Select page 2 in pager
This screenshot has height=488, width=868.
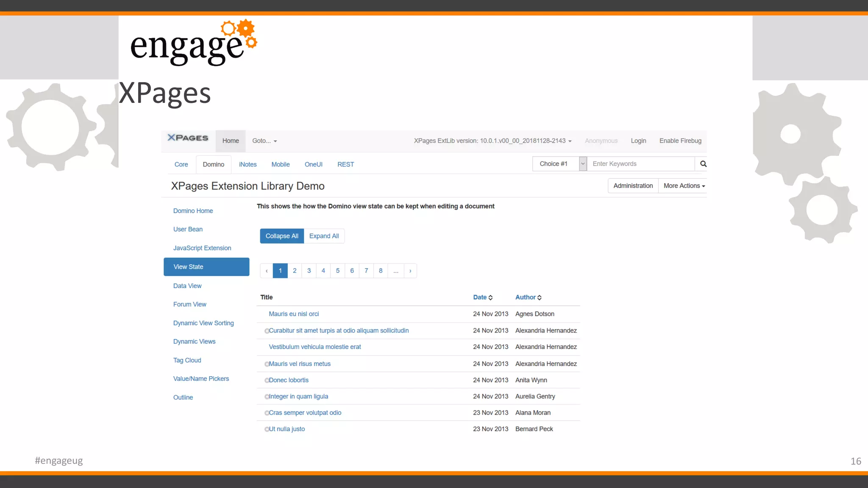(x=295, y=271)
